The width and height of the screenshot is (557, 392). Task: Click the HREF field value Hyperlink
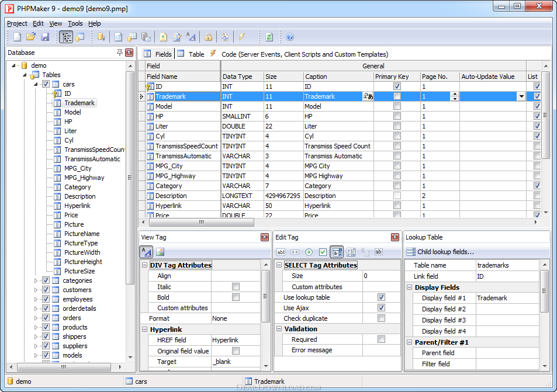click(236, 340)
